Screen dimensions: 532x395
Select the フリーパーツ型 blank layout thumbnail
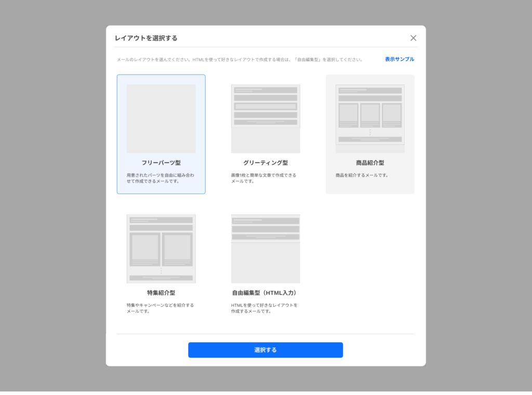click(x=161, y=118)
